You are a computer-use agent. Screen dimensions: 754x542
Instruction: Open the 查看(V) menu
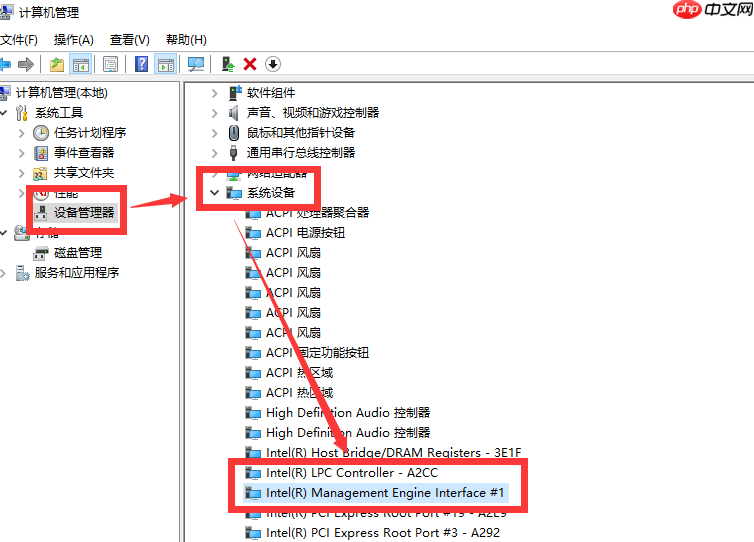pyautogui.click(x=130, y=39)
